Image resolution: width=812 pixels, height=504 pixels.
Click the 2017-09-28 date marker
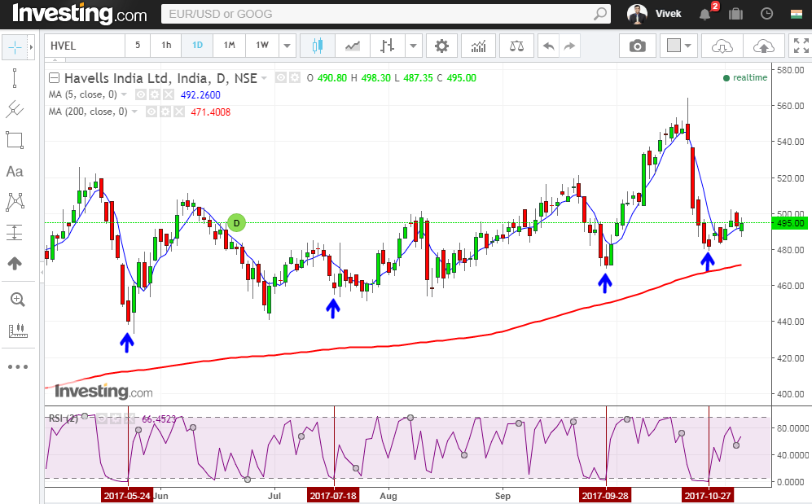click(x=605, y=496)
